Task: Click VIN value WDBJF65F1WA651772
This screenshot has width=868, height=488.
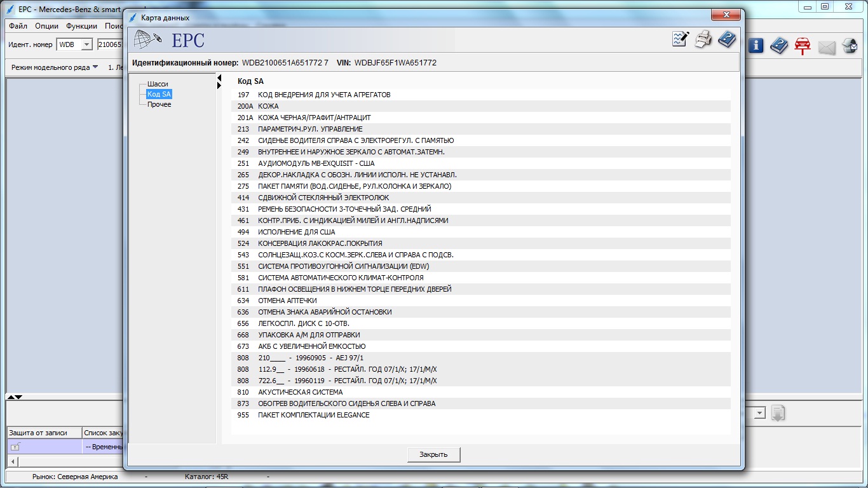Action: (x=395, y=63)
